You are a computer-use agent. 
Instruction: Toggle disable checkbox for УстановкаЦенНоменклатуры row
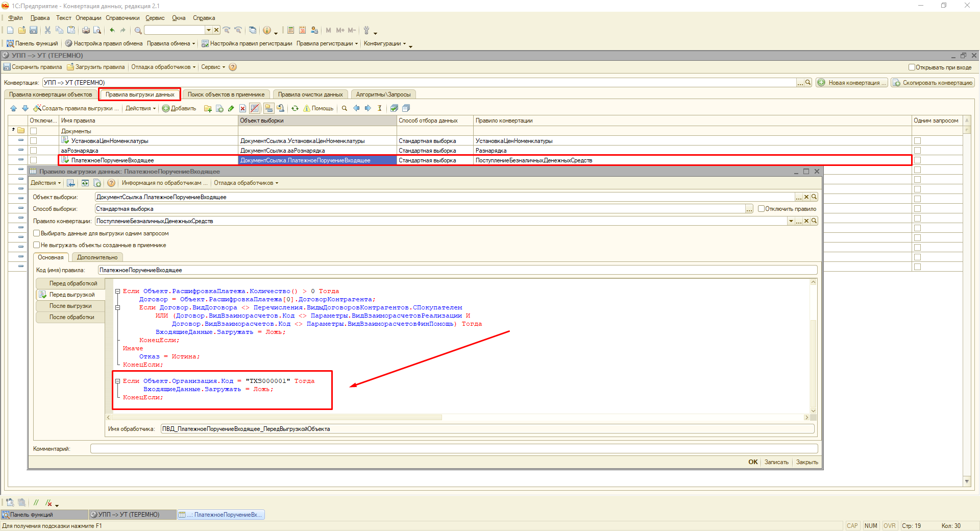[34, 140]
